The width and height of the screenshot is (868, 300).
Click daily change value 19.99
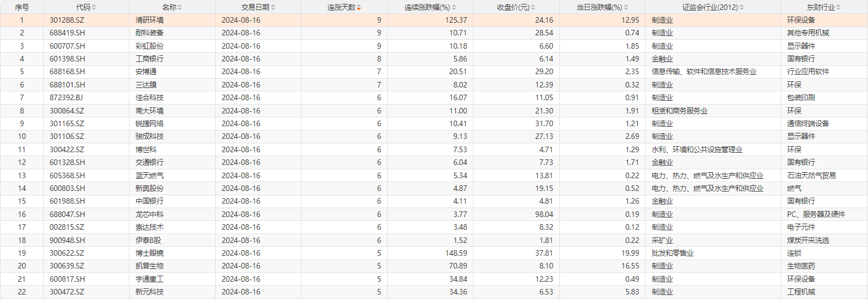[630, 253]
